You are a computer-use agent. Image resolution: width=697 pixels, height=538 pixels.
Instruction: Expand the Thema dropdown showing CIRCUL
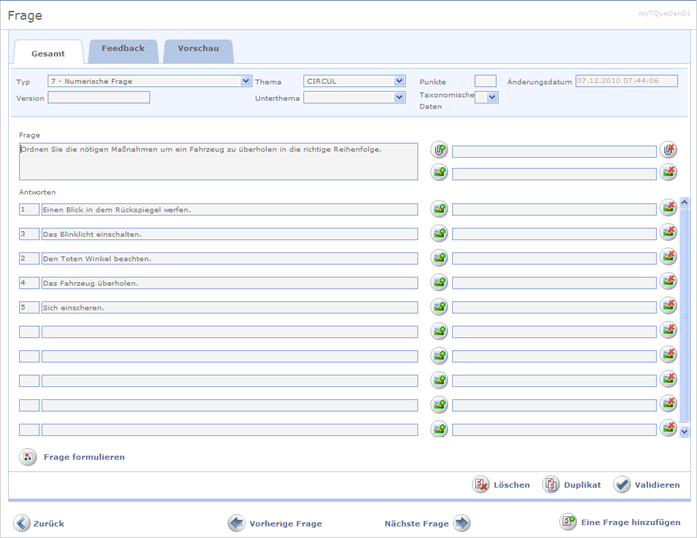pos(399,81)
